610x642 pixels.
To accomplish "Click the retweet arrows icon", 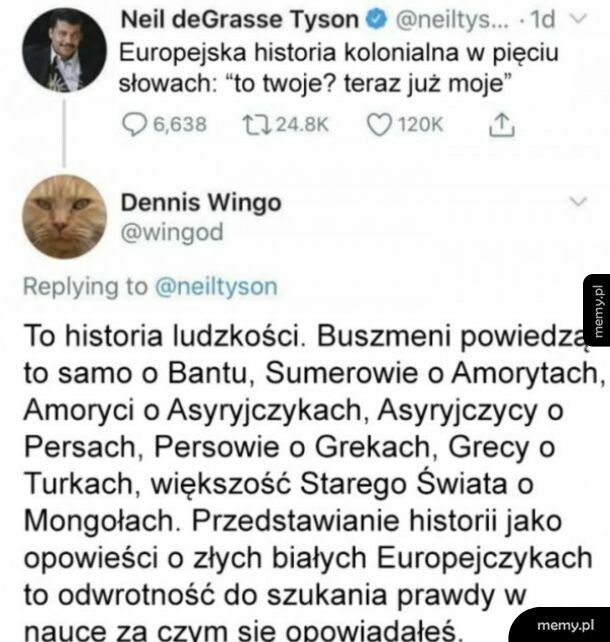I will [257, 124].
